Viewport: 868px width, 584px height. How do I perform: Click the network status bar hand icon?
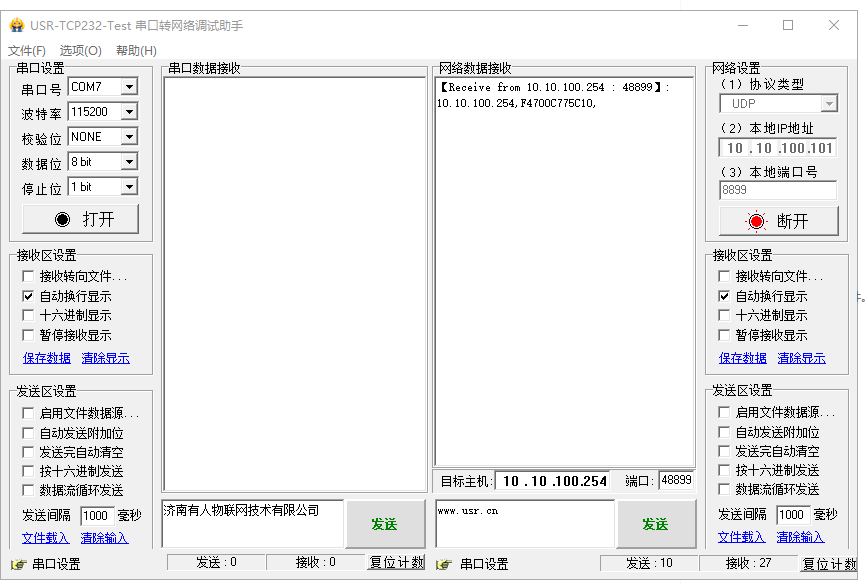click(x=445, y=564)
